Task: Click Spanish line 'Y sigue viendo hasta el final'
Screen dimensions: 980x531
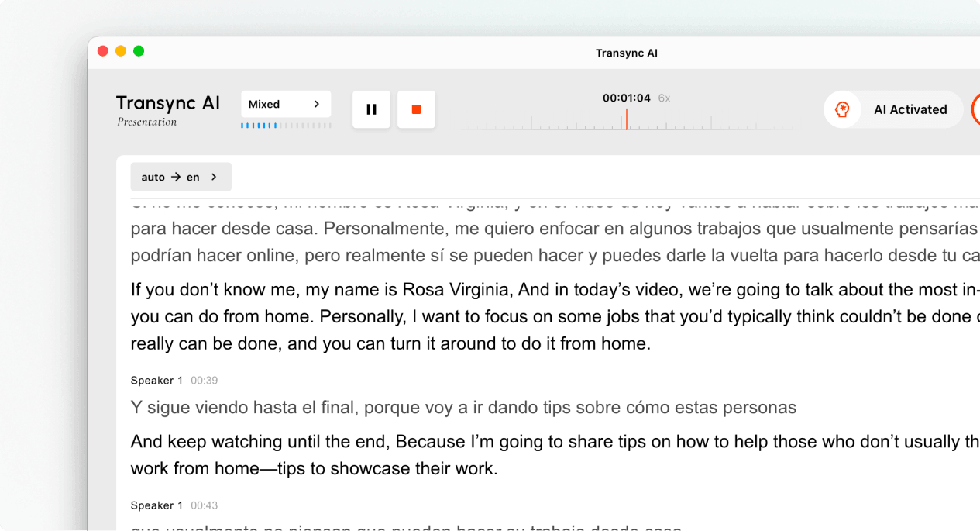Action: (x=463, y=407)
